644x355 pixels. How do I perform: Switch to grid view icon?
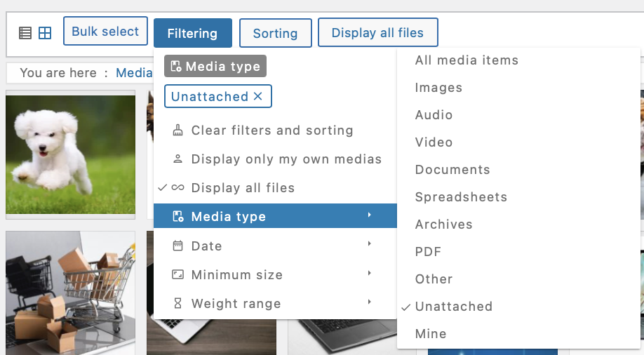(45, 33)
